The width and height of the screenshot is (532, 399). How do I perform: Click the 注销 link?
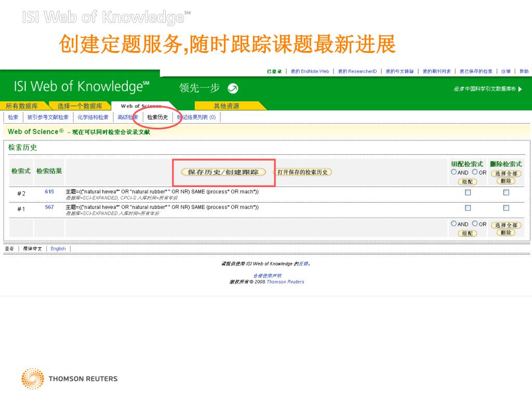(506, 71)
